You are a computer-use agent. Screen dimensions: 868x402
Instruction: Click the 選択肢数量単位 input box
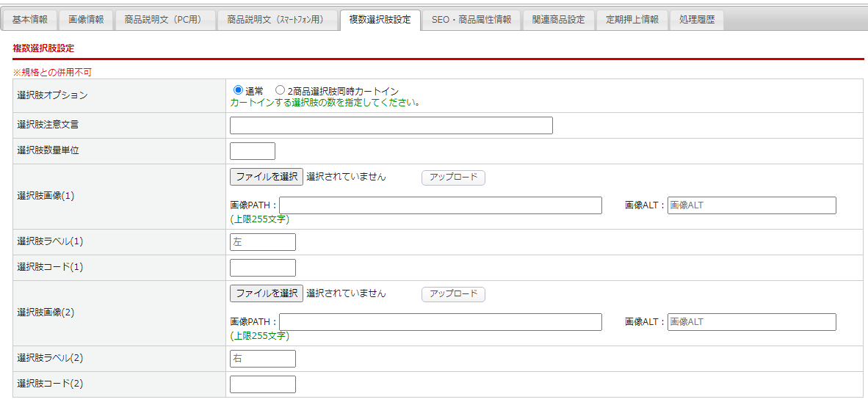point(252,151)
